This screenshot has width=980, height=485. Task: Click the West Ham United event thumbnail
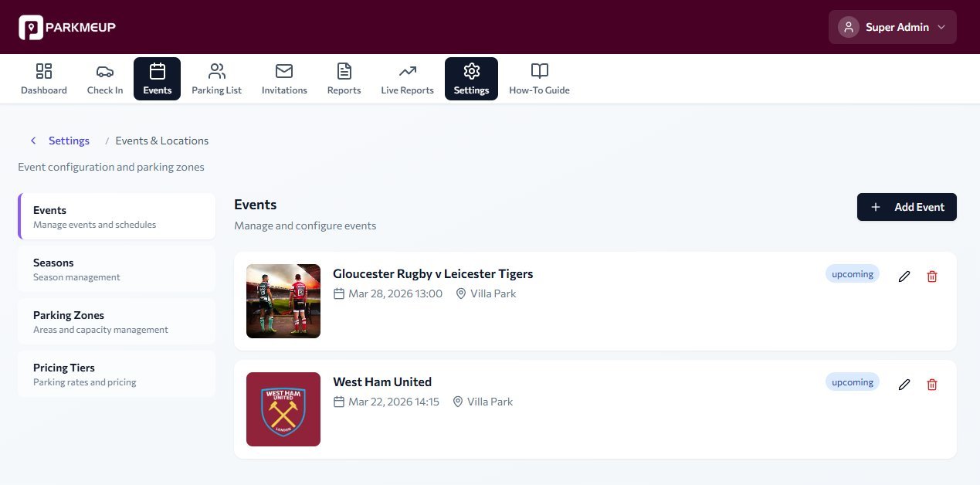point(283,409)
